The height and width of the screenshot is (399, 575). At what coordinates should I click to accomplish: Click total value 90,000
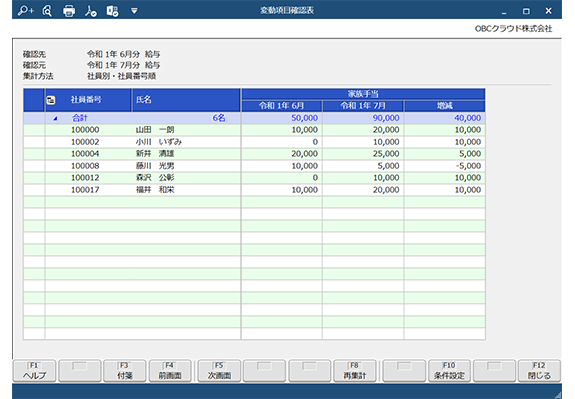point(386,118)
